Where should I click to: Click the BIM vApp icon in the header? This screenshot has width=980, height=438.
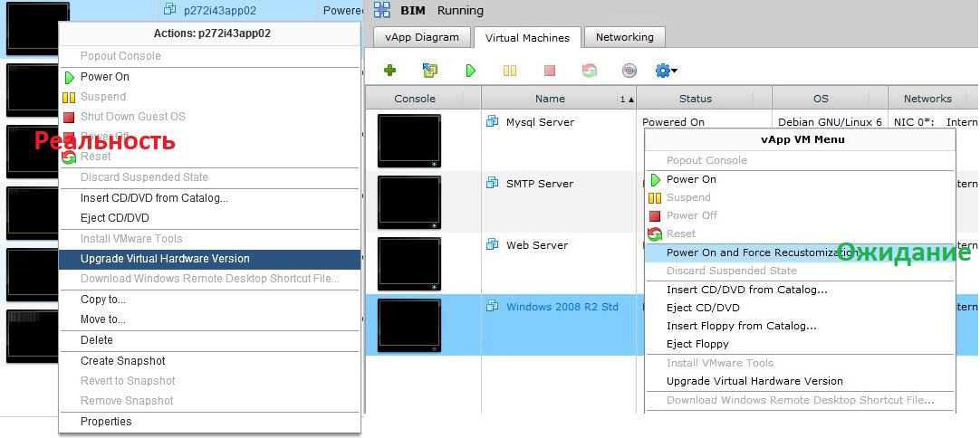382,10
